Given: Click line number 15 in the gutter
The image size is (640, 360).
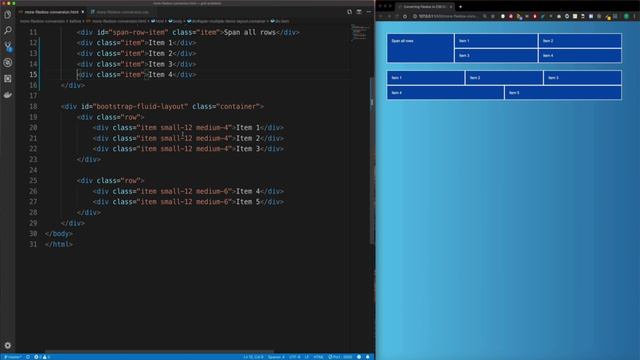Looking at the screenshot, I should point(33,75).
